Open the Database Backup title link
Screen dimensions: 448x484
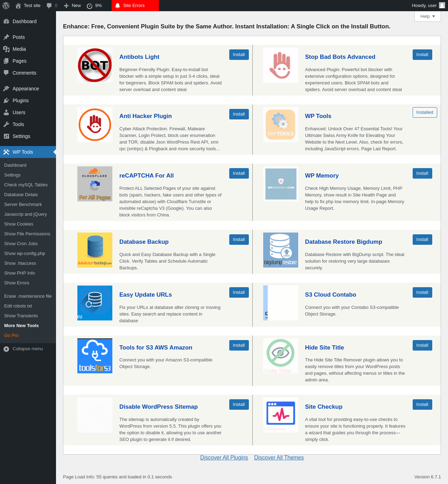144,242
